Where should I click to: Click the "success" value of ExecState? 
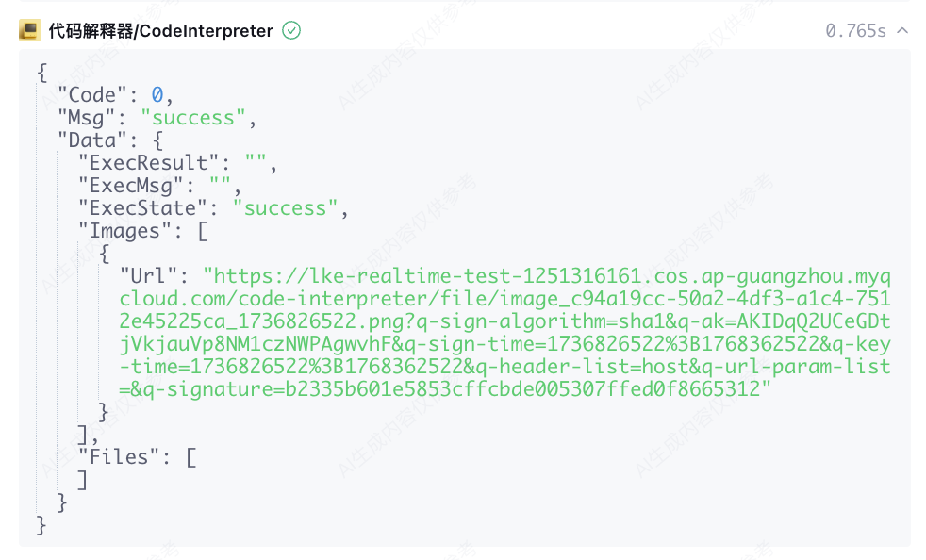[x=285, y=208]
